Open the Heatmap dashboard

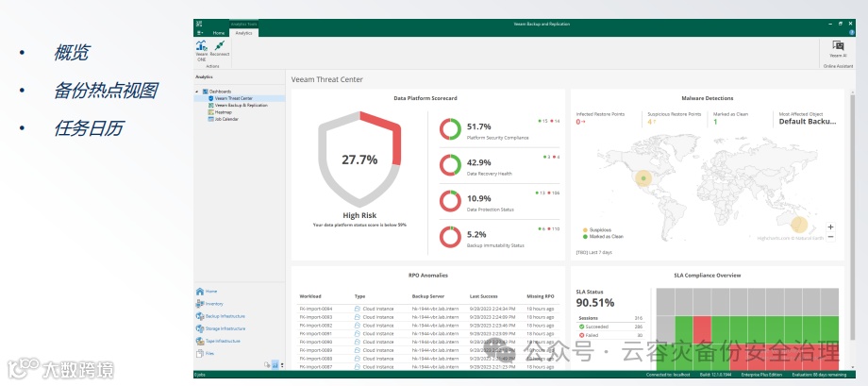point(223,112)
